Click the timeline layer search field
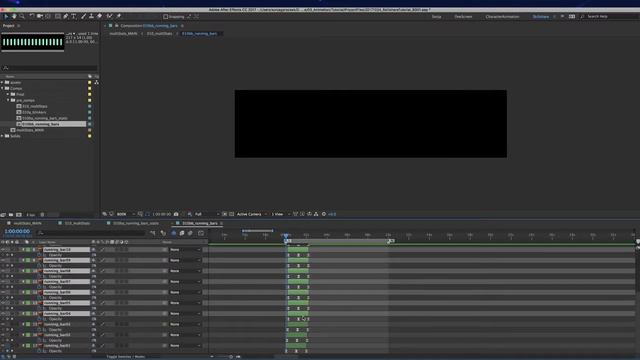Viewport: 640px width, 360px height. (x=91, y=233)
